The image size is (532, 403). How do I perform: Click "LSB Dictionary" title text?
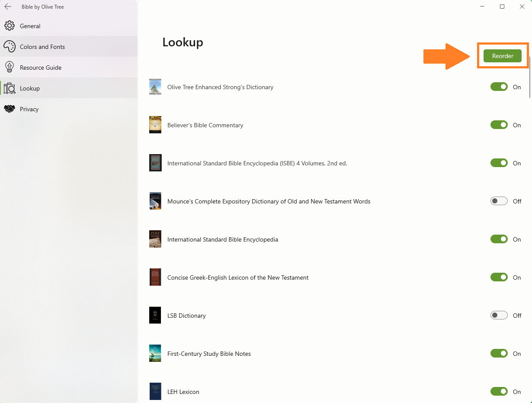pyautogui.click(x=186, y=316)
